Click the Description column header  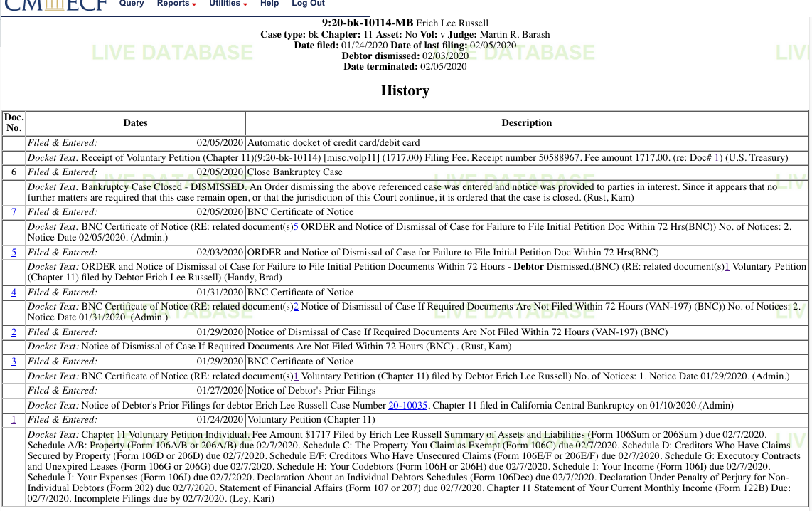pos(527,123)
